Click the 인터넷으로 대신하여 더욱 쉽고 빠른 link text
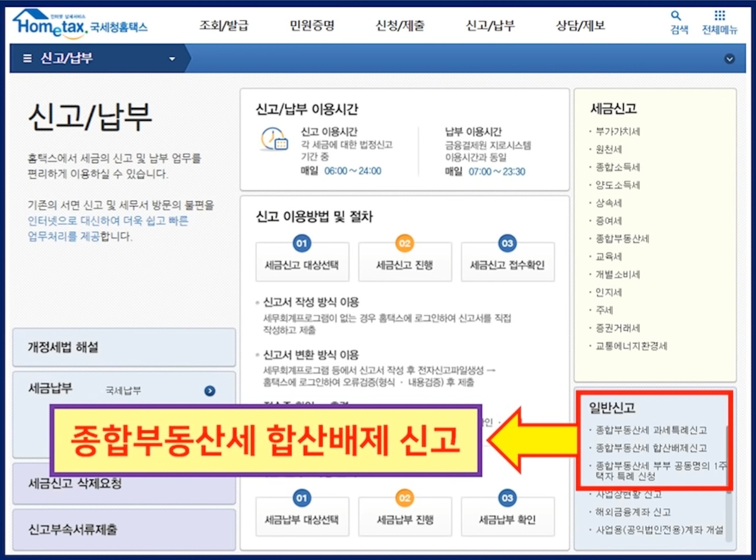The width and height of the screenshot is (756, 560). pos(108,221)
